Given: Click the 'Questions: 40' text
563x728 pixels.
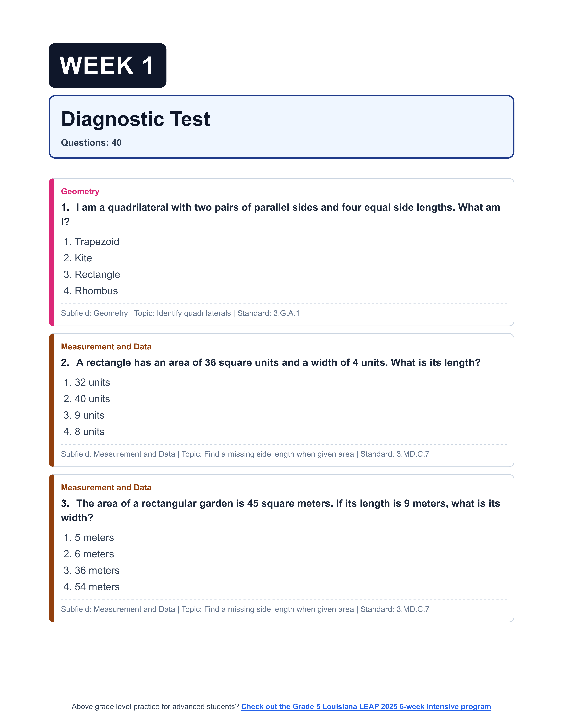Looking at the screenshot, I should point(91,143).
